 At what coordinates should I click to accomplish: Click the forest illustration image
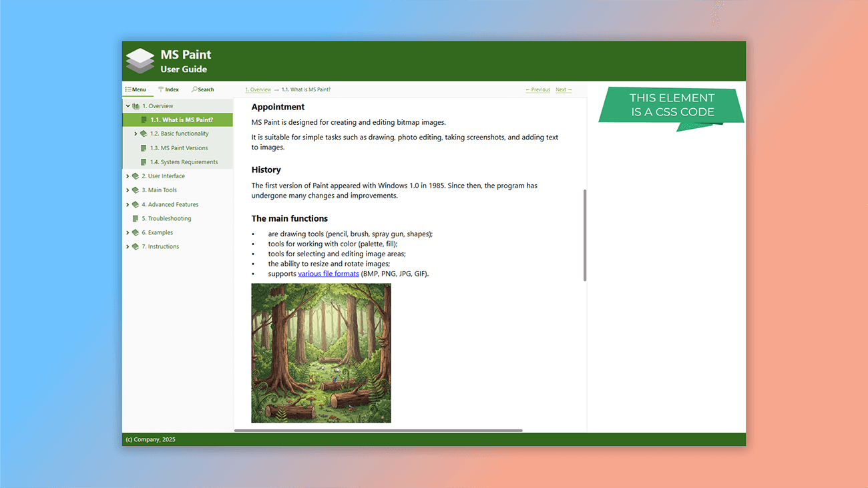(320, 352)
